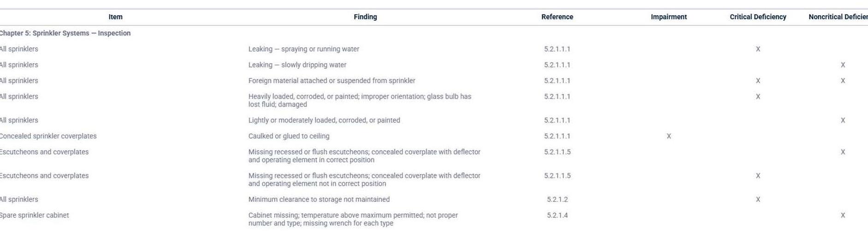Click the finding Cabinet missing; temperature above maximum

353,219
